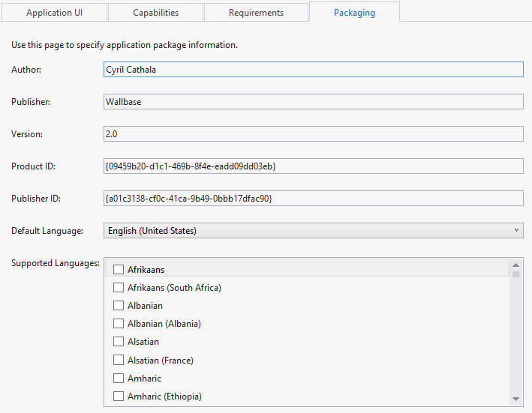Select Amharic (Ethiopia) checkbox
The height and width of the screenshot is (413, 532).
click(x=119, y=397)
